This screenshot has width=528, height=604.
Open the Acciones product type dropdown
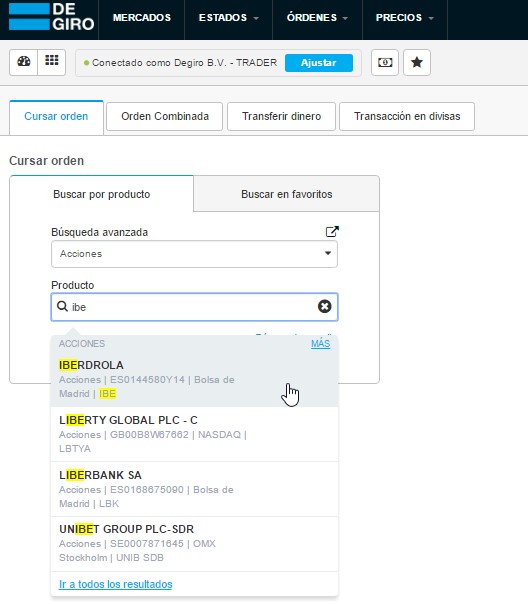(x=194, y=254)
